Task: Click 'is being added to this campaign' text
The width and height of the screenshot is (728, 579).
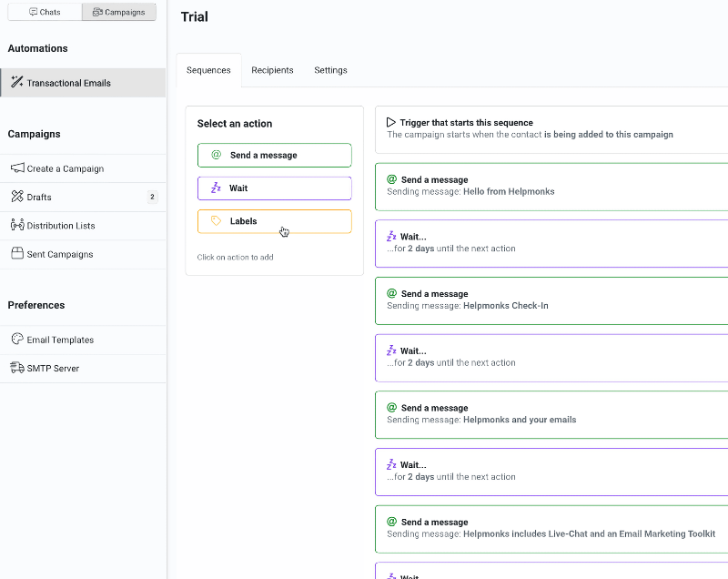Action: (609, 134)
